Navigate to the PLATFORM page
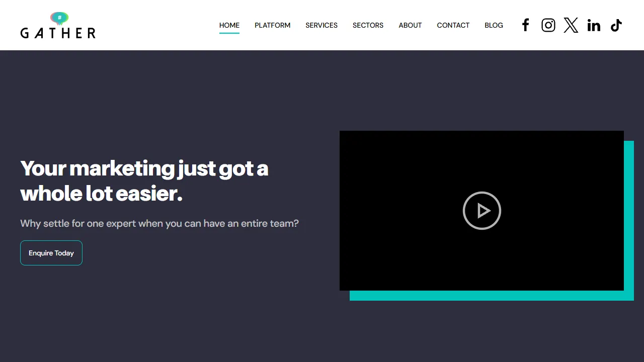 272,25
